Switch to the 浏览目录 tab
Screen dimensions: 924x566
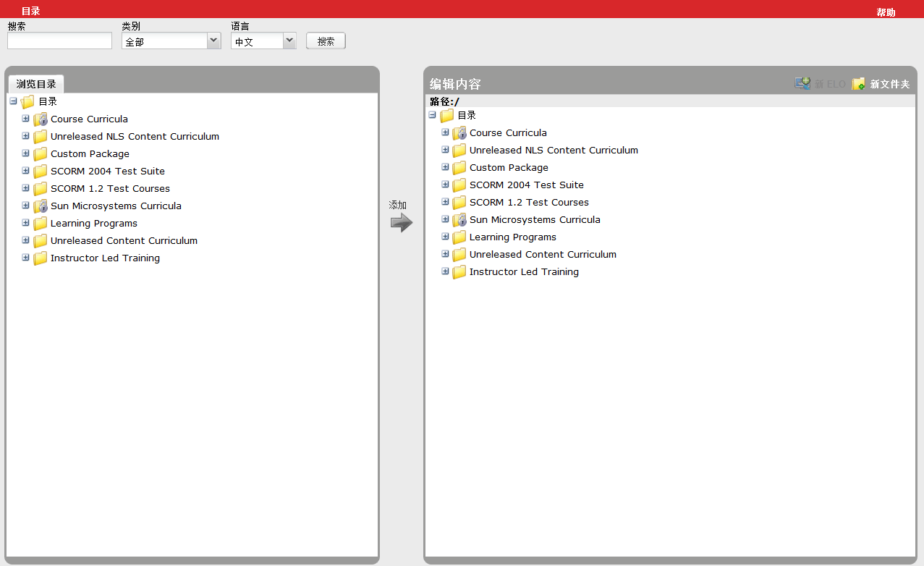point(36,83)
